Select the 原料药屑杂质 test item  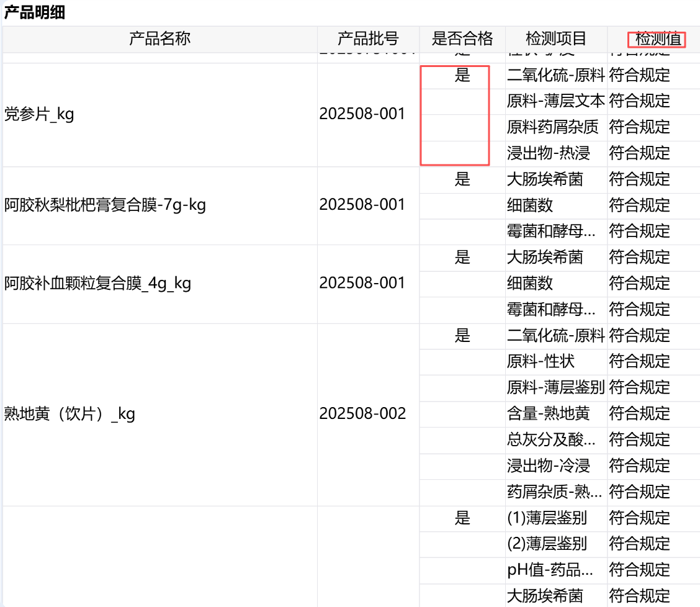click(552, 127)
